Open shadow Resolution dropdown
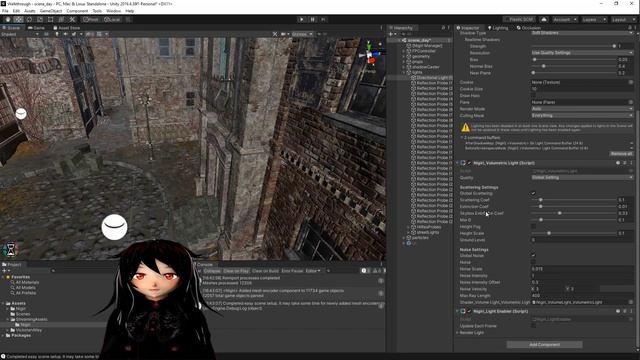The width and height of the screenshot is (640, 360). (582, 53)
